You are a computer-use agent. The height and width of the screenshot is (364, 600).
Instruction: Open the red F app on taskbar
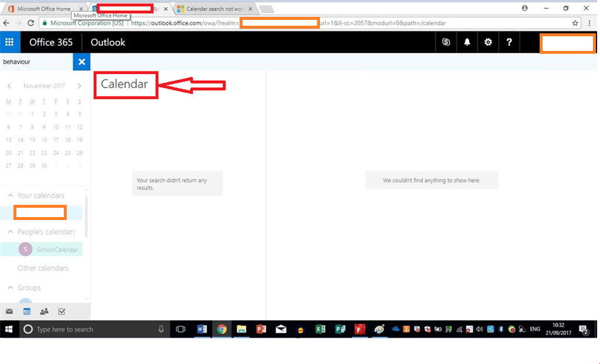pyautogui.click(x=360, y=329)
